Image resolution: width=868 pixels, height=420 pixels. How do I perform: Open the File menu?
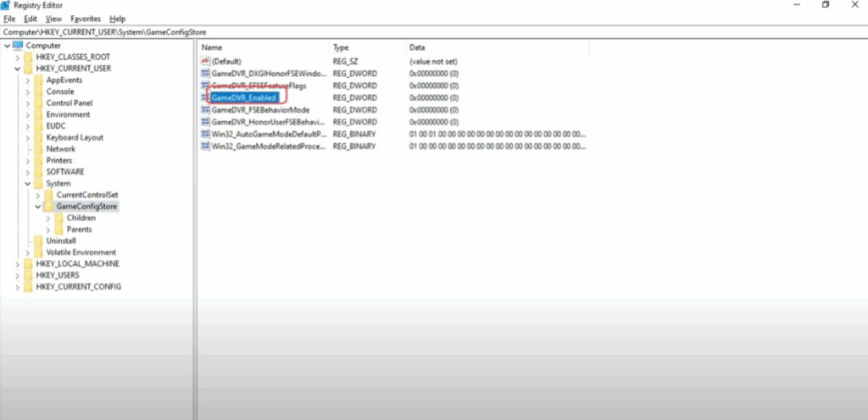tap(9, 18)
